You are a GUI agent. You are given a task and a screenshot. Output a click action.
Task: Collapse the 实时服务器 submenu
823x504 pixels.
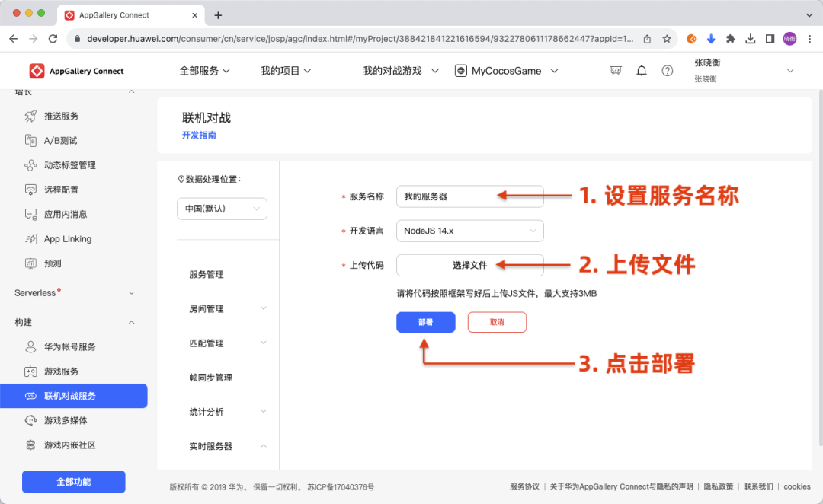click(x=264, y=446)
